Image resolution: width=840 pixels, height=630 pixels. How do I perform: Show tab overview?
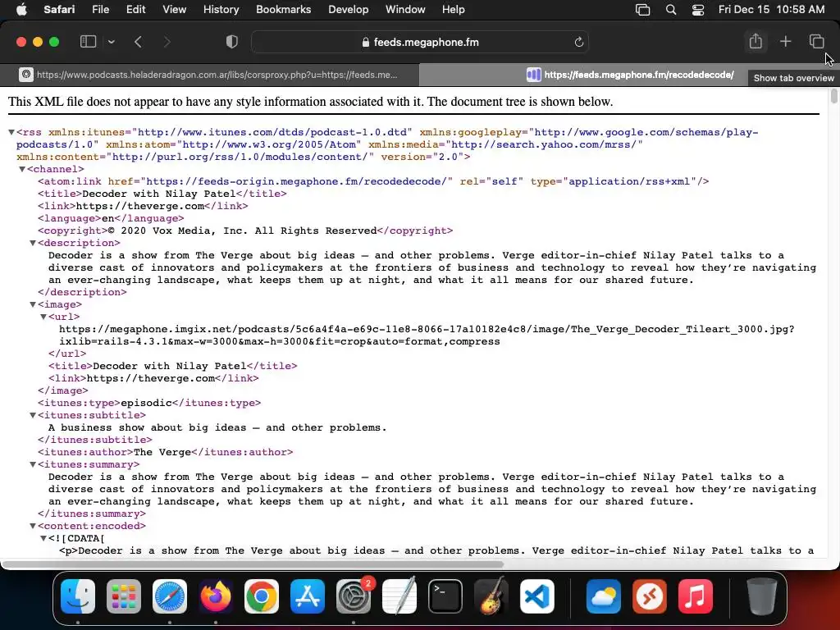[x=816, y=41]
